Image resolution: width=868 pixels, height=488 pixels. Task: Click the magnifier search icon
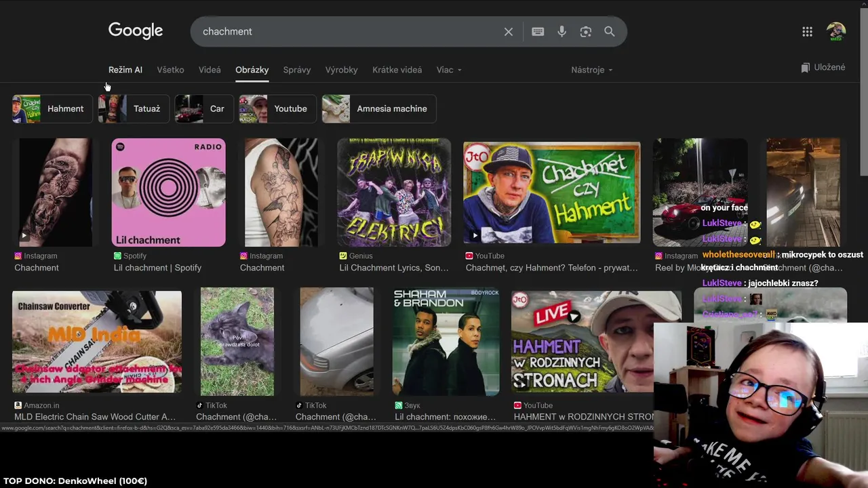pos(610,32)
